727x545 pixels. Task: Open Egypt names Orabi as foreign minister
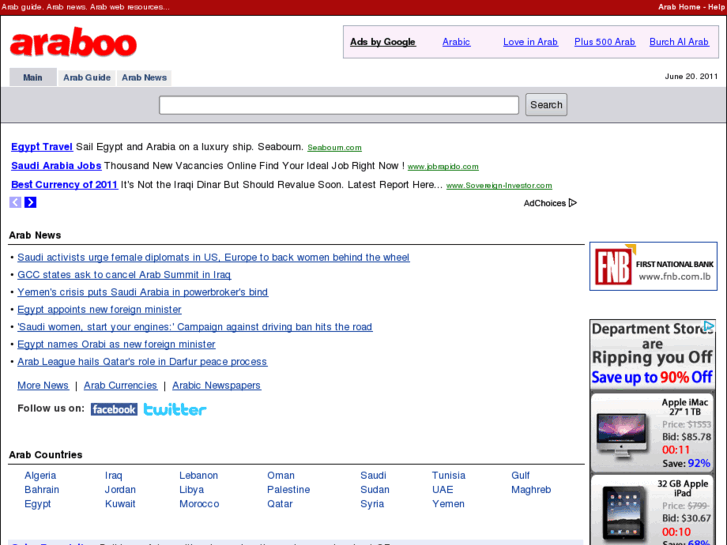pyautogui.click(x=116, y=344)
